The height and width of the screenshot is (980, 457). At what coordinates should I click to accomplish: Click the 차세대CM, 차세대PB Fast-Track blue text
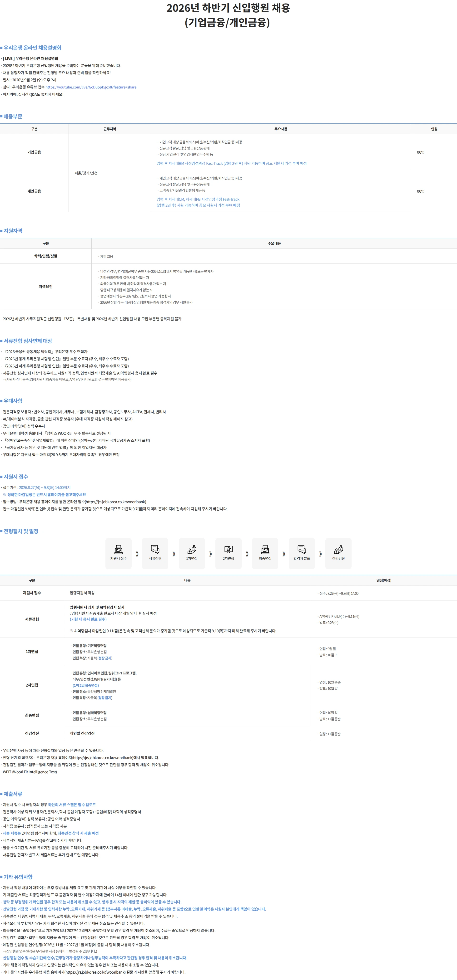[198, 202]
